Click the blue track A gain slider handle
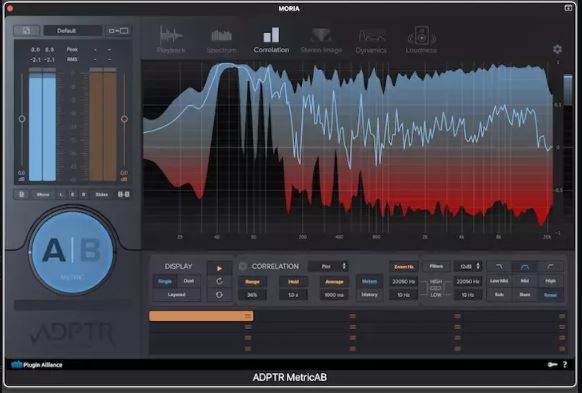Screen dimensions: 582x393 pos(22,119)
